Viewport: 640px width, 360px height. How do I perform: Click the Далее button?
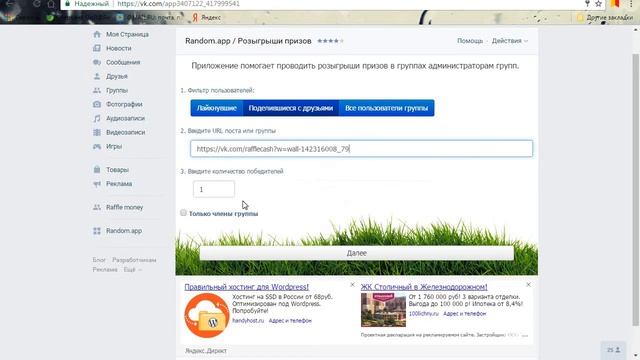356,253
